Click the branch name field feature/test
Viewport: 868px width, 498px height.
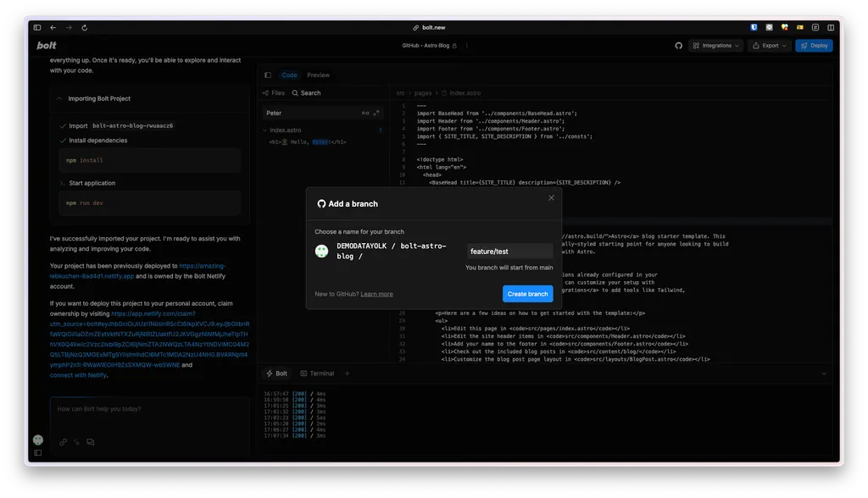(x=509, y=252)
